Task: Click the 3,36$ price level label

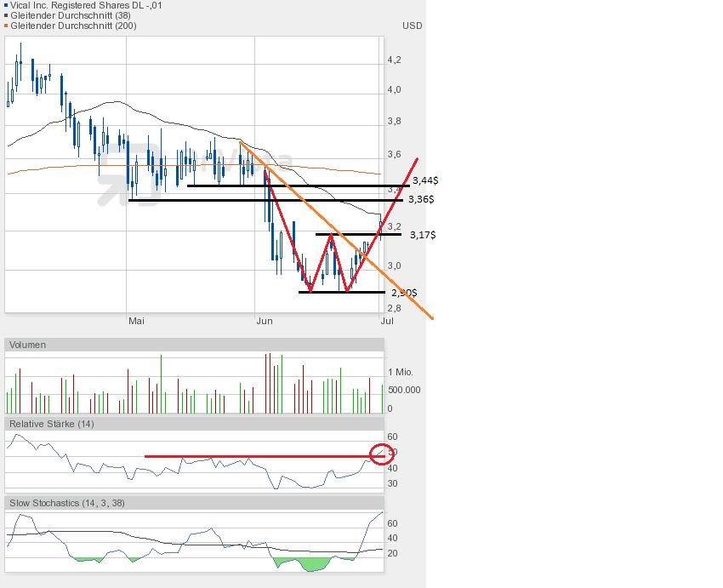Action: click(421, 199)
